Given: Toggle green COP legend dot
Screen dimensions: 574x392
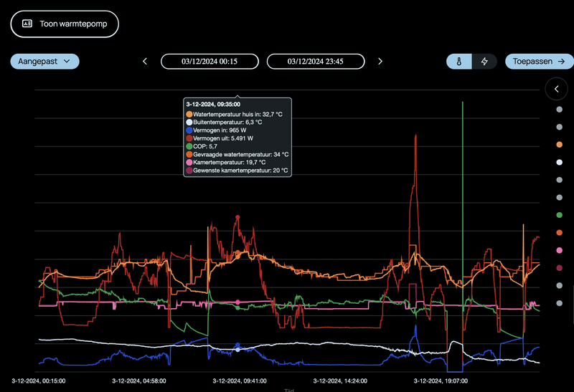Looking at the screenshot, I should coord(560,215).
